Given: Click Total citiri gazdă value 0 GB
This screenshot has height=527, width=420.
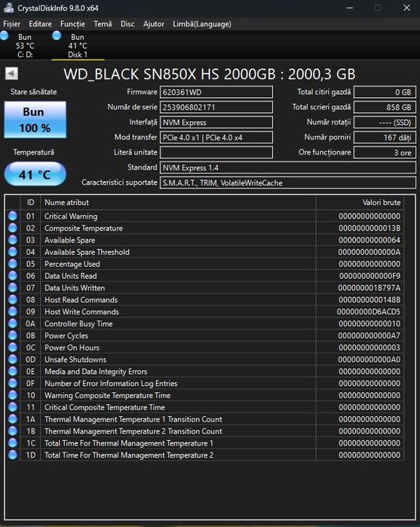Looking at the screenshot, I should coord(385,92).
